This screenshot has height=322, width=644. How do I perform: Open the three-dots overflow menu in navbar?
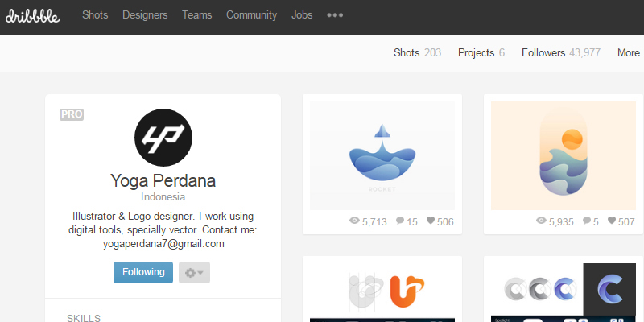335,15
